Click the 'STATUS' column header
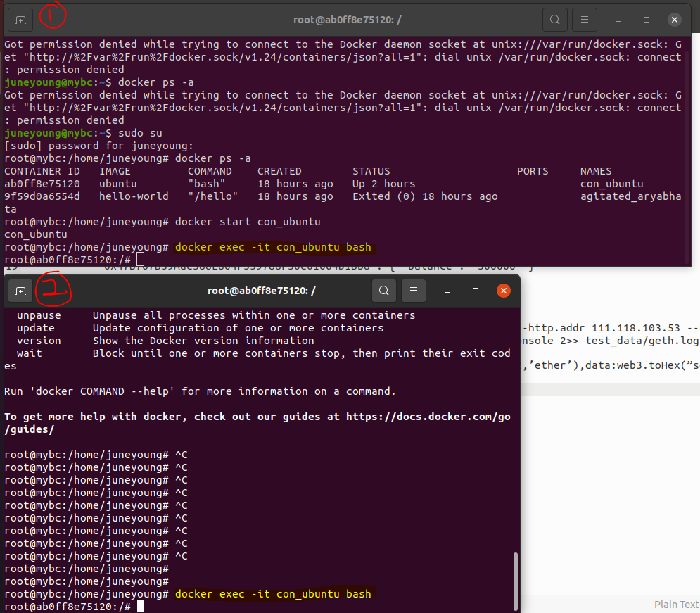Image resolution: width=700 pixels, height=613 pixels. (371, 172)
